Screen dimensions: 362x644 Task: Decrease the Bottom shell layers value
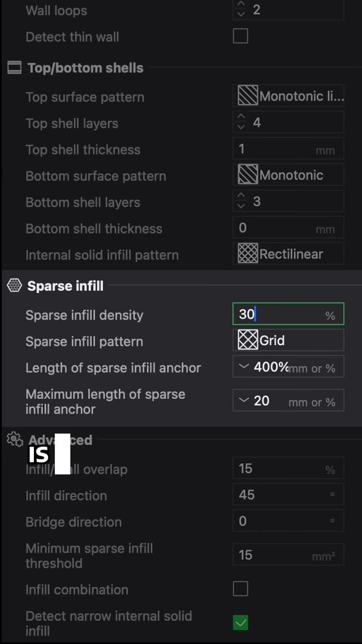click(242, 206)
